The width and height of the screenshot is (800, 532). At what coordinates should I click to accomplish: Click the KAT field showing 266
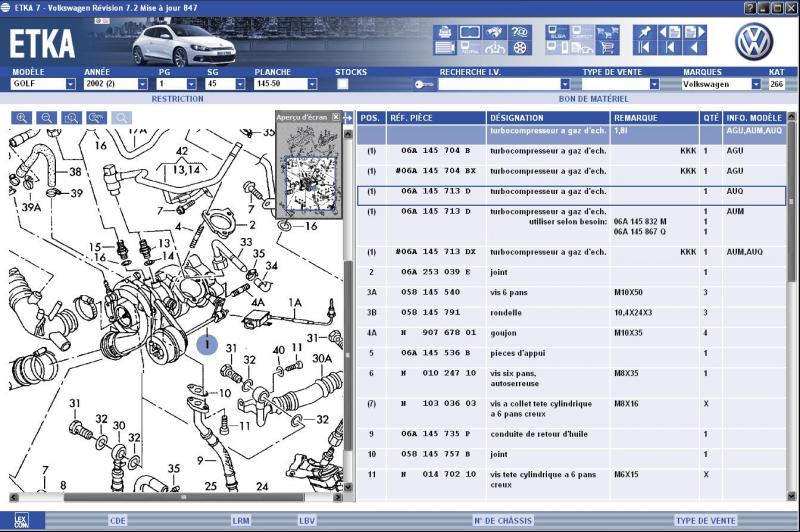pos(777,84)
